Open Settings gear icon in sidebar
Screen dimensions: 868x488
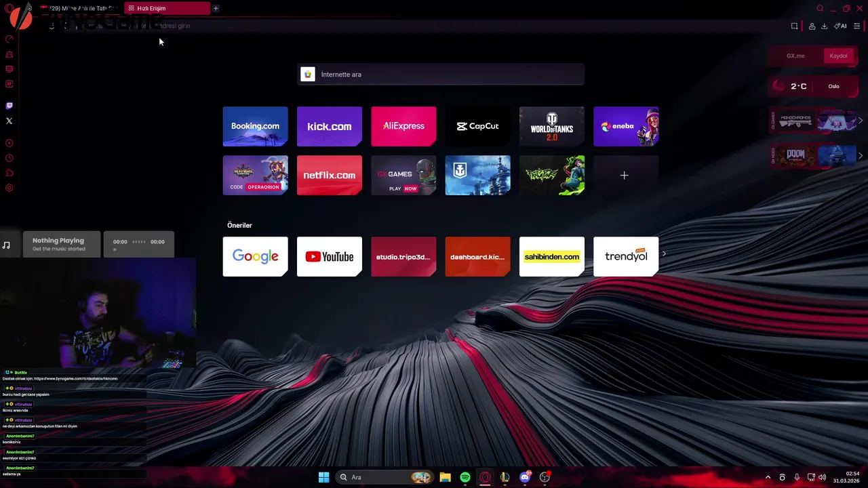point(9,188)
